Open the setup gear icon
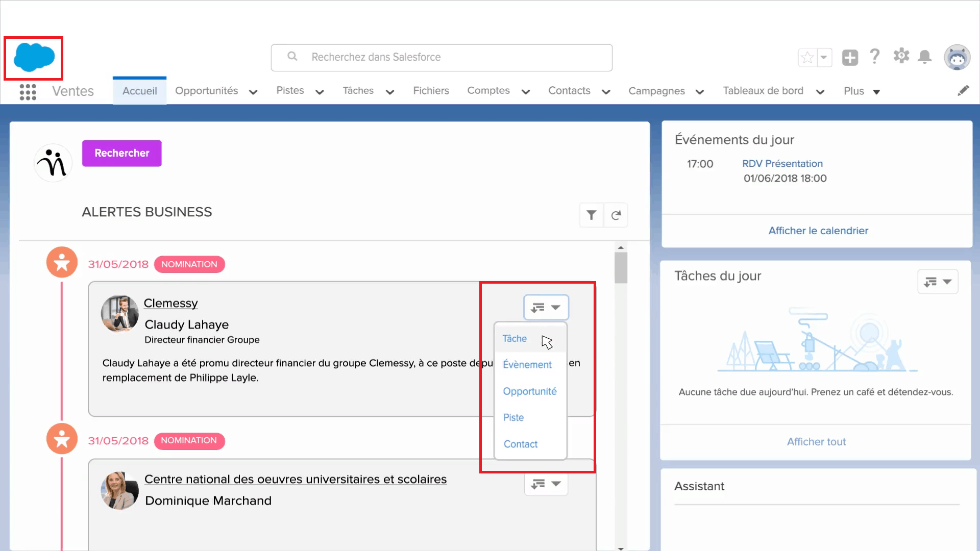The image size is (980, 551). [x=901, y=56]
